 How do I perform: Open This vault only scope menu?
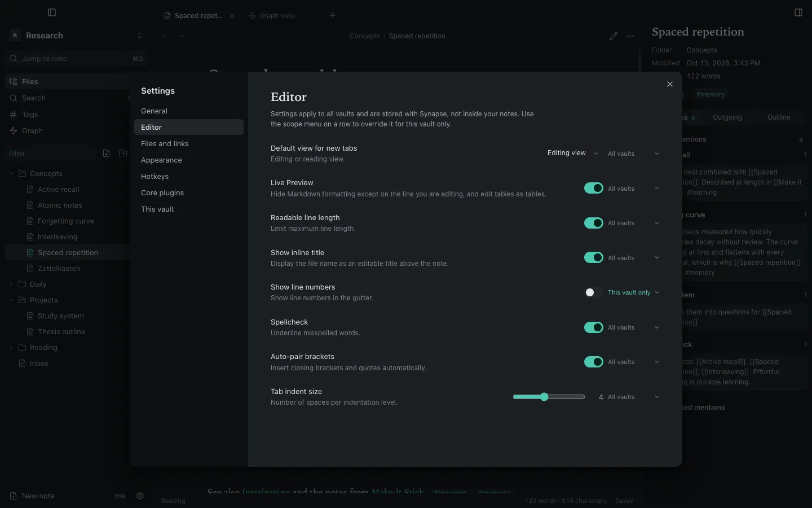coord(633,292)
